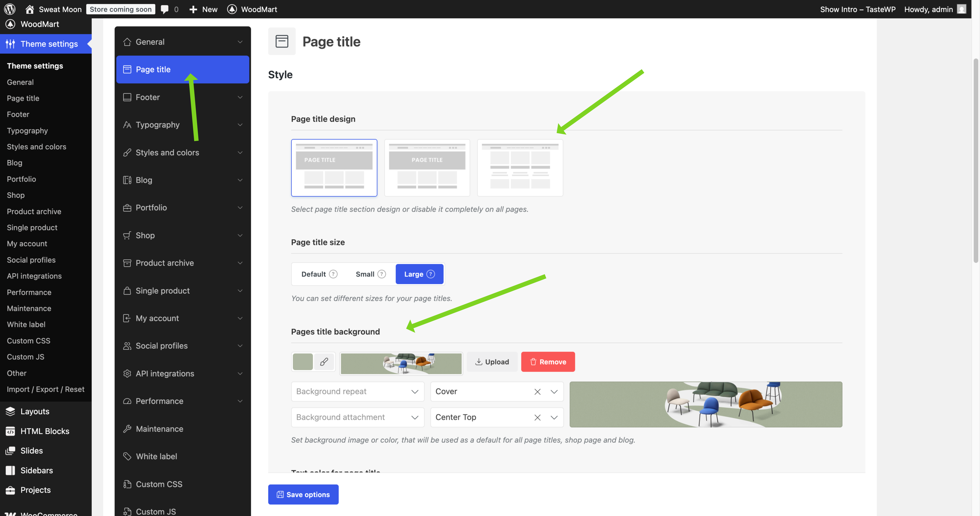Open Import / Export / Reset submenu
The height and width of the screenshot is (516, 980).
[46, 389]
